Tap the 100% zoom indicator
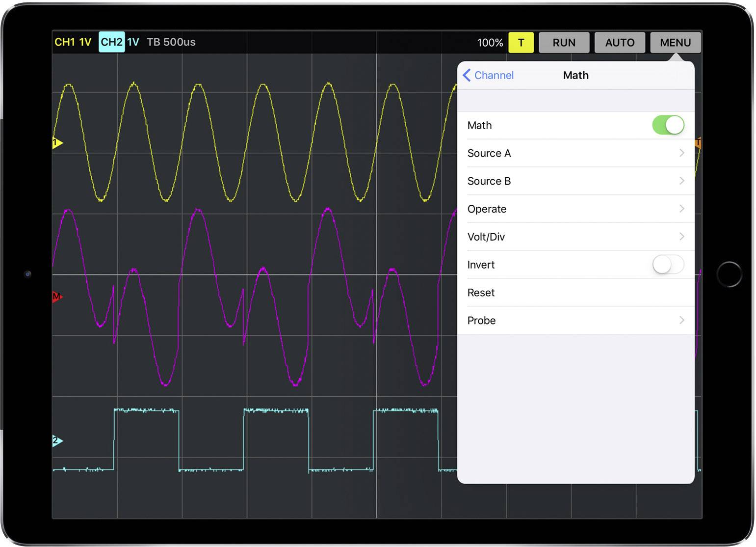The image size is (756, 547). click(490, 42)
